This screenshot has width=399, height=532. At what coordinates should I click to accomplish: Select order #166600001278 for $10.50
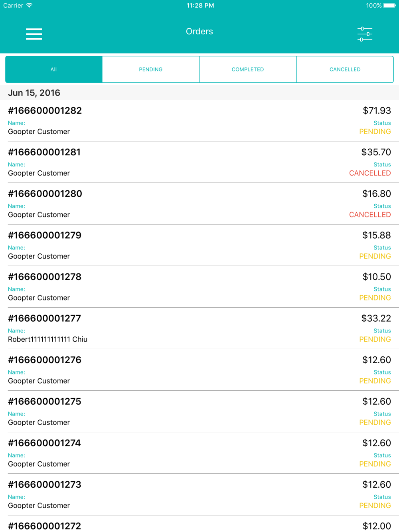tap(199, 287)
